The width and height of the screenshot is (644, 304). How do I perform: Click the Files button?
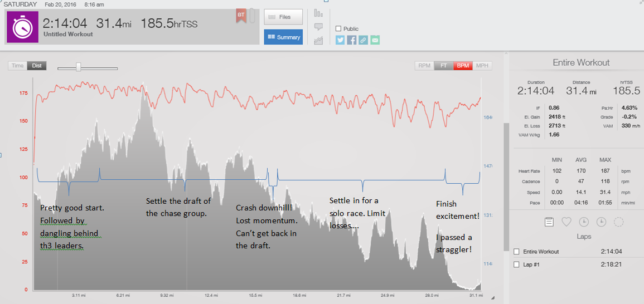(283, 17)
